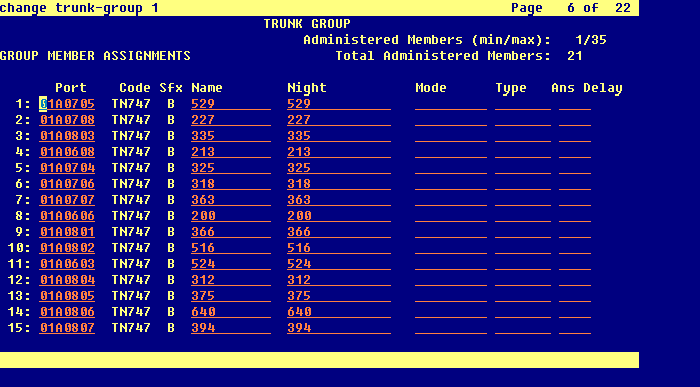This screenshot has width=700, height=387.
Task: Click the 'Administered Members (min/max): 1/35' text
Action: [455, 40]
